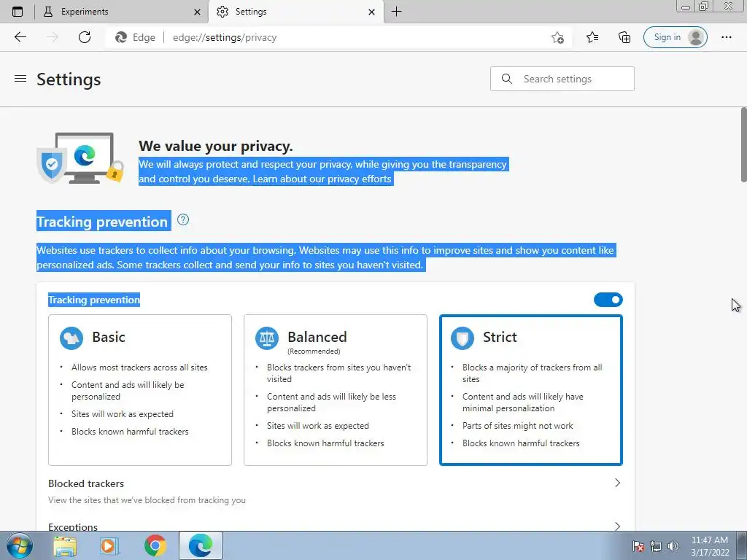Click the Sign in button
Screen dimensions: 747x560
pos(675,37)
